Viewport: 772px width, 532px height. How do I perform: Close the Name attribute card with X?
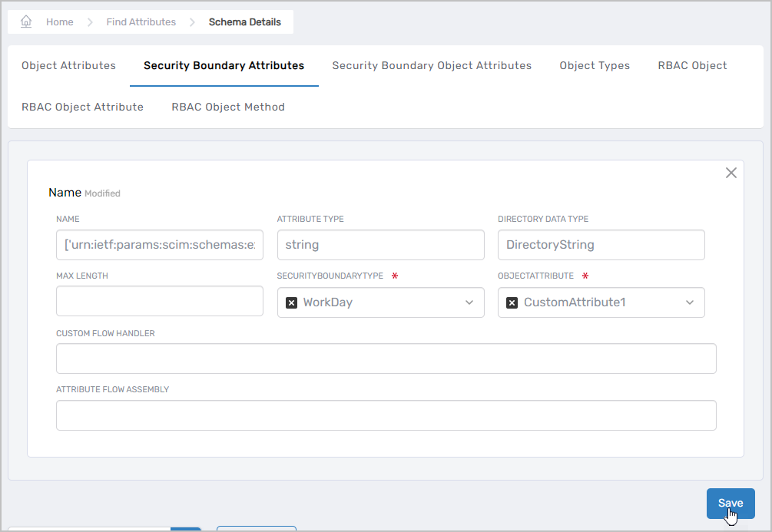(731, 173)
